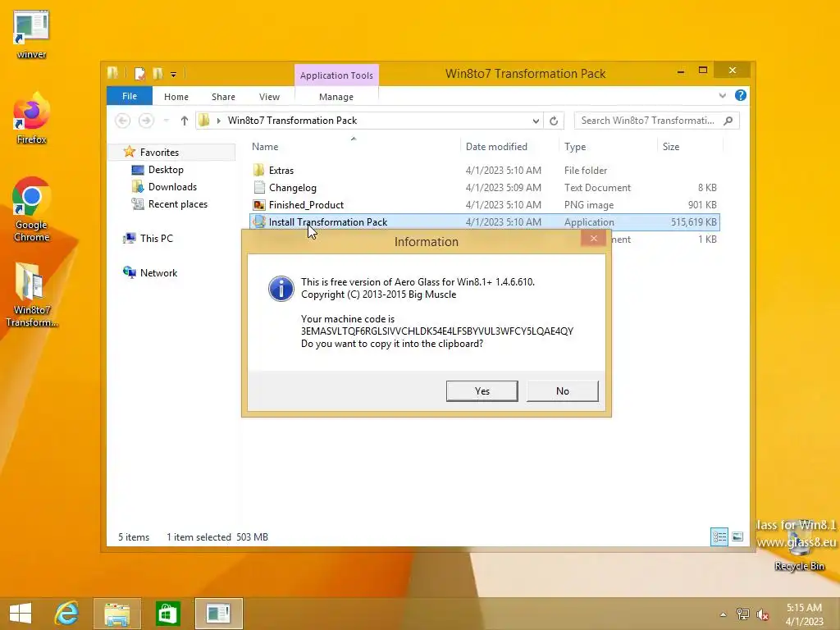Select the Changelog text document
Image resolution: width=840 pixels, height=630 pixels.
click(x=293, y=188)
